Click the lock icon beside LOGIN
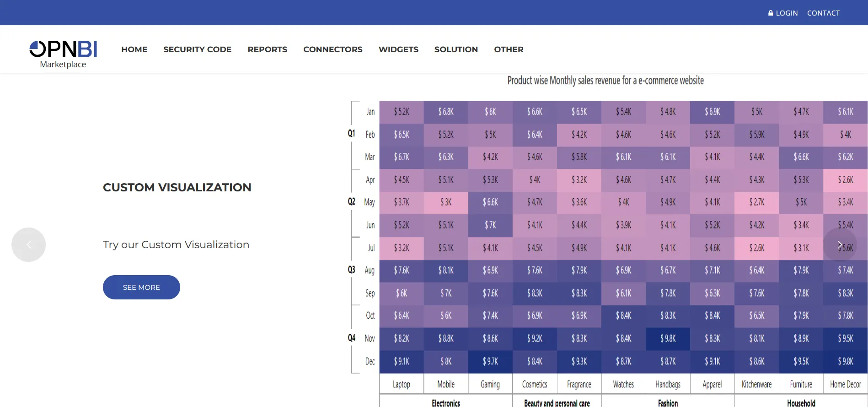The width and height of the screenshot is (868, 407). point(771,13)
